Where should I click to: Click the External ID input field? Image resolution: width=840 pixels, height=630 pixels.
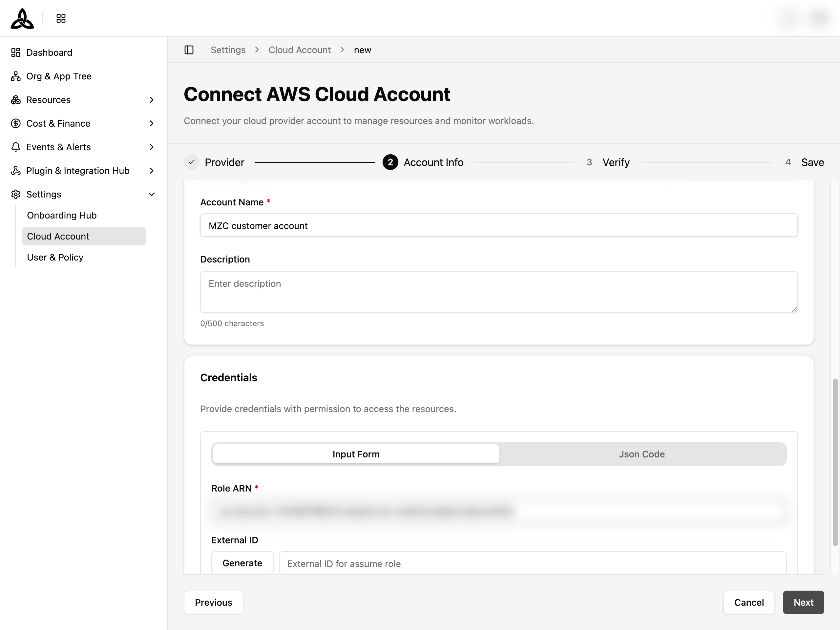(x=533, y=563)
